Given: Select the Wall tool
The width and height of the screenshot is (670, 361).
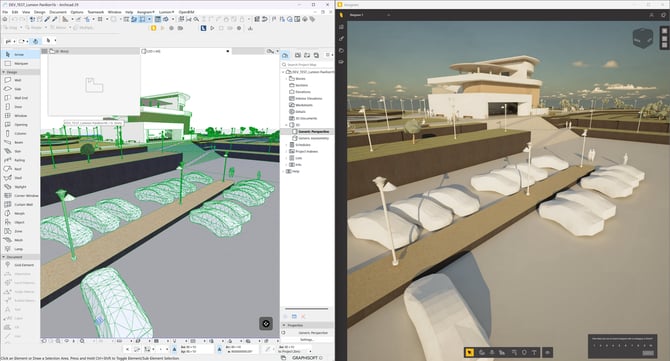Looking at the screenshot, I should (x=20, y=80).
